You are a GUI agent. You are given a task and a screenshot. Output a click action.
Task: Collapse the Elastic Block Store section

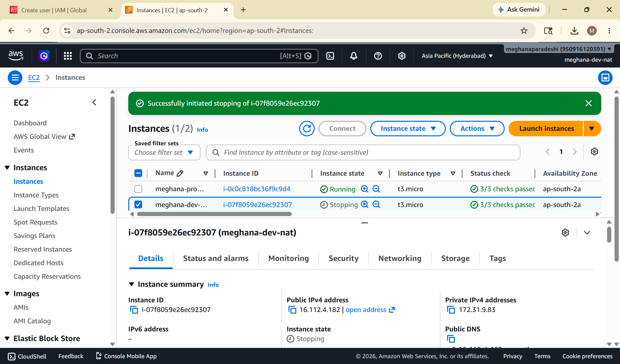coord(7,338)
